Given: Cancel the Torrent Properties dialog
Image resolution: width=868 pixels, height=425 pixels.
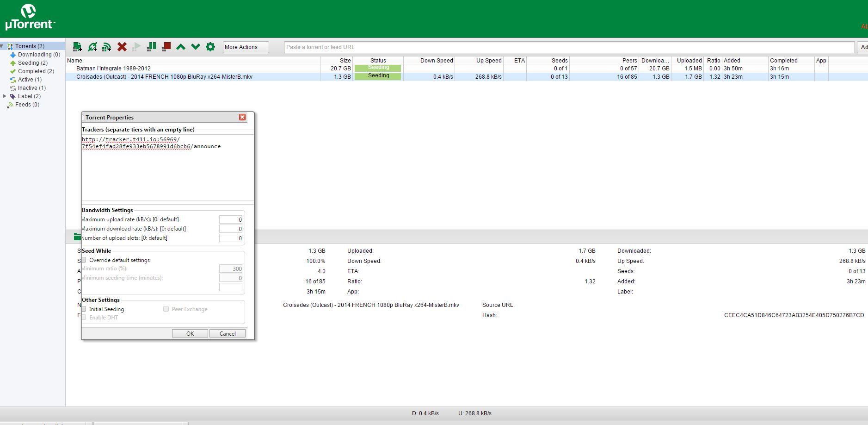Looking at the screenshot, I should tap(228, 333).
